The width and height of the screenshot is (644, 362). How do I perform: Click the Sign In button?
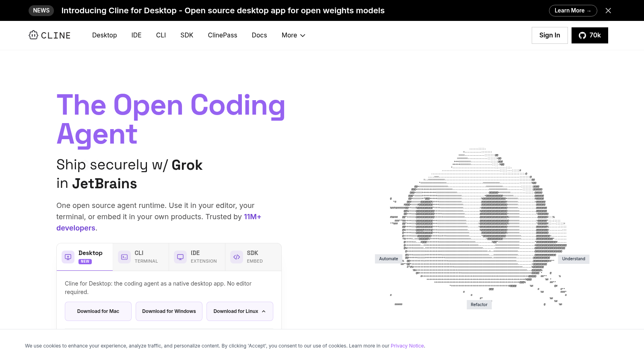tap(550, 35)
